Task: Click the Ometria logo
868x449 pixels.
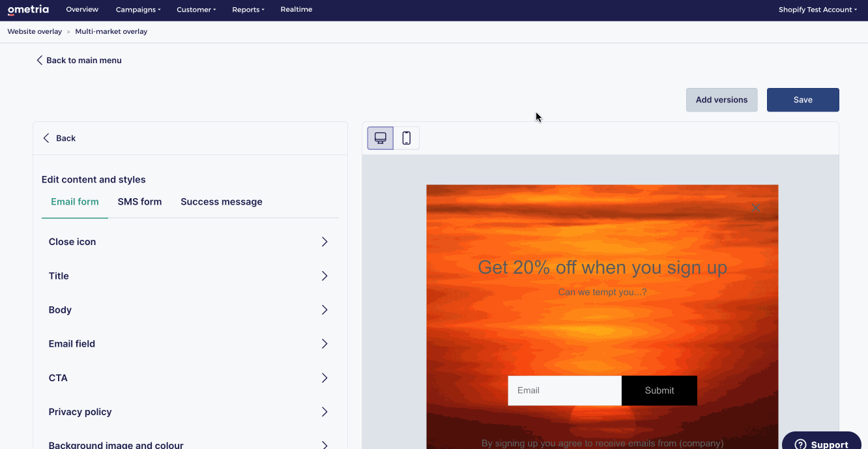Action: [x=28, y=10]
